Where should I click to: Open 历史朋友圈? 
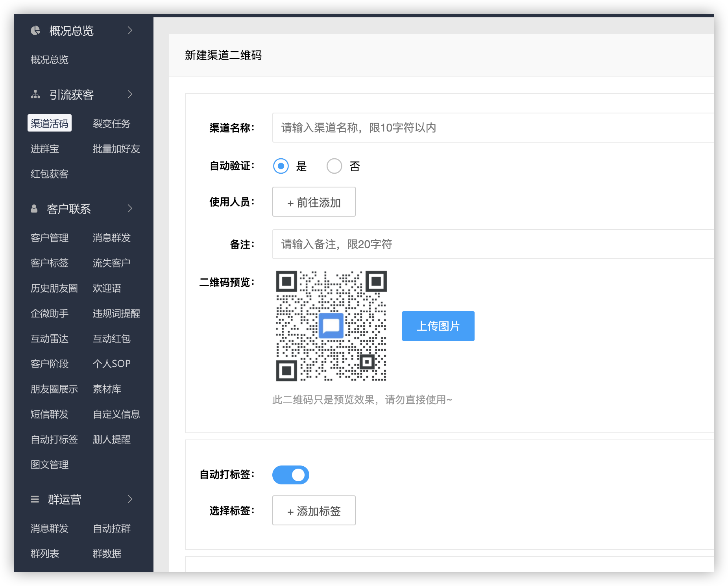(x=54, y=288)
